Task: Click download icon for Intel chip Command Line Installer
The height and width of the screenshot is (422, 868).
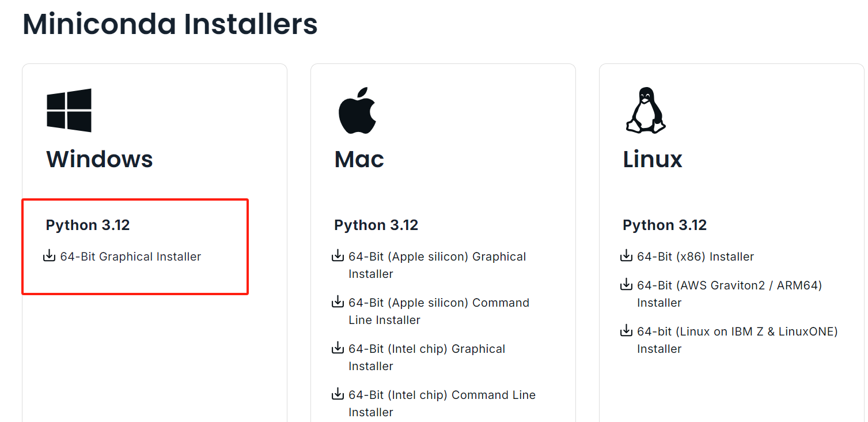Action: (x=338, y=394)
